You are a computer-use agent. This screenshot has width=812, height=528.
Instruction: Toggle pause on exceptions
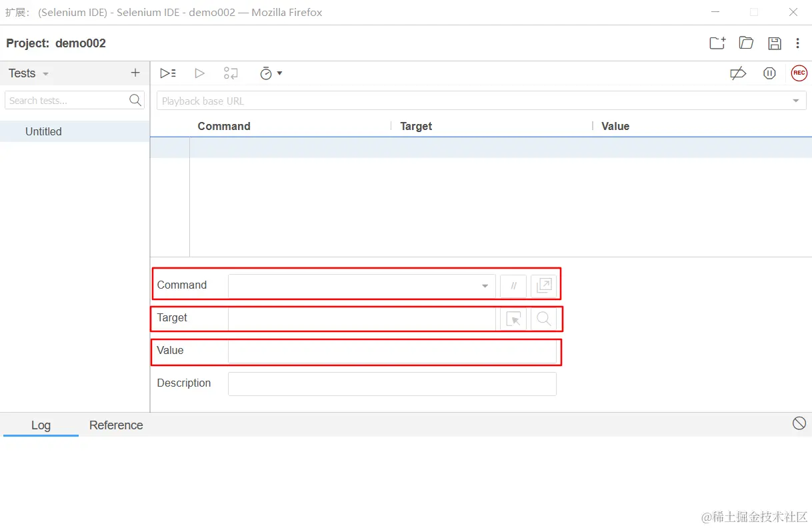(769, 73)
